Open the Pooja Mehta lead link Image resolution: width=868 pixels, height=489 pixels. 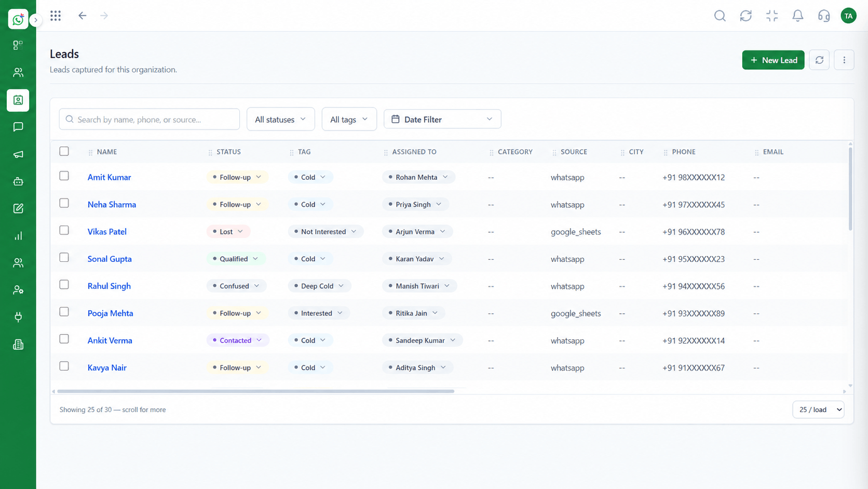coord(110,313)
